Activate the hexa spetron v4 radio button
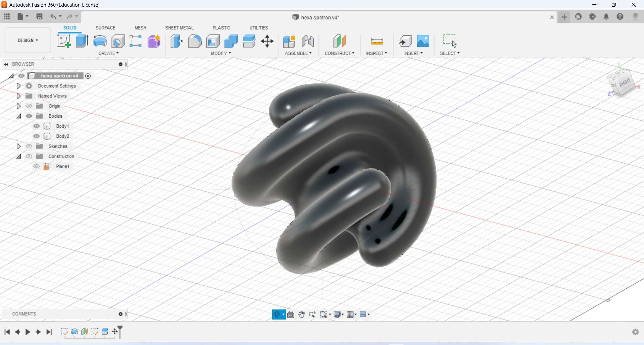 (x=88, y=76)
